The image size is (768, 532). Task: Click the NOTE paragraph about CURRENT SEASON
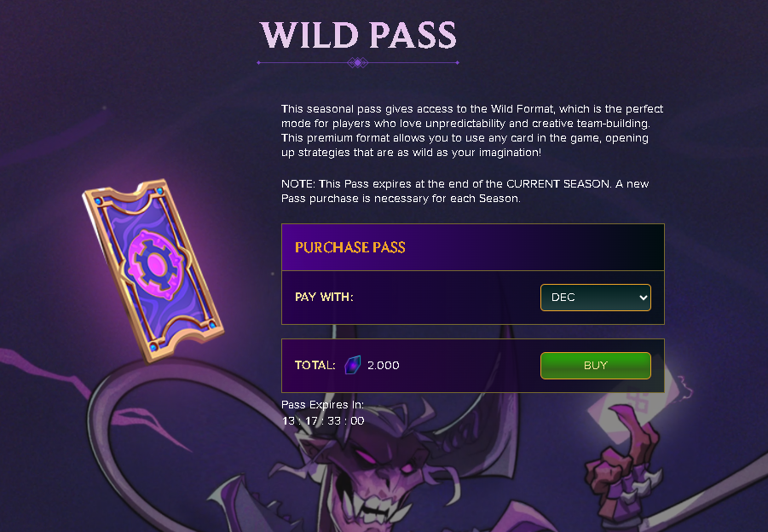pyautogui.click(x=465, y=191)
